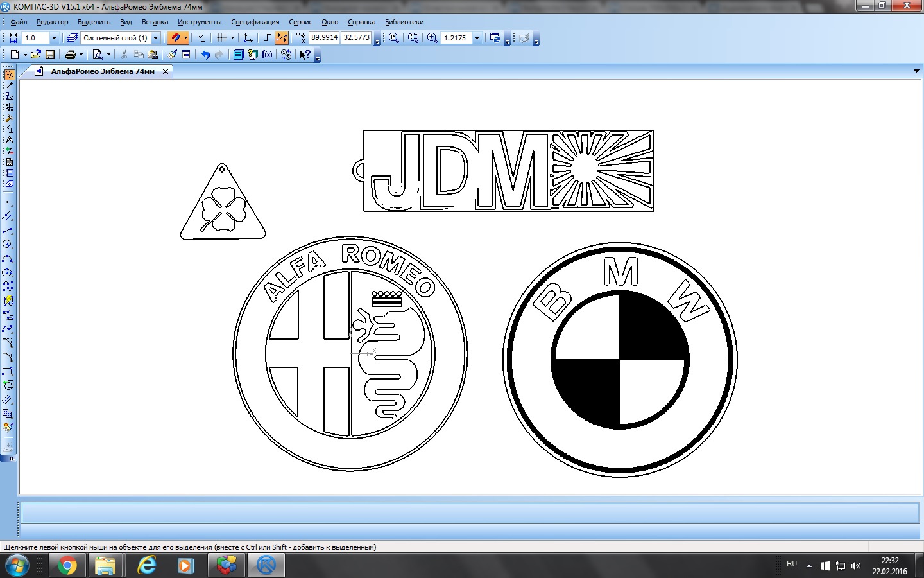
Task: Switch to the Geometry panel icon
Action: coord(9,74)
